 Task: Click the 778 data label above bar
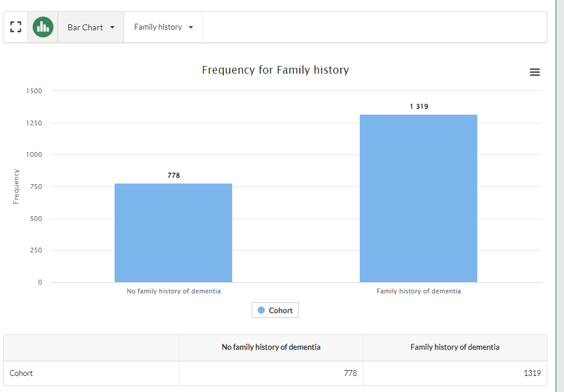click(x=173, y=175)
